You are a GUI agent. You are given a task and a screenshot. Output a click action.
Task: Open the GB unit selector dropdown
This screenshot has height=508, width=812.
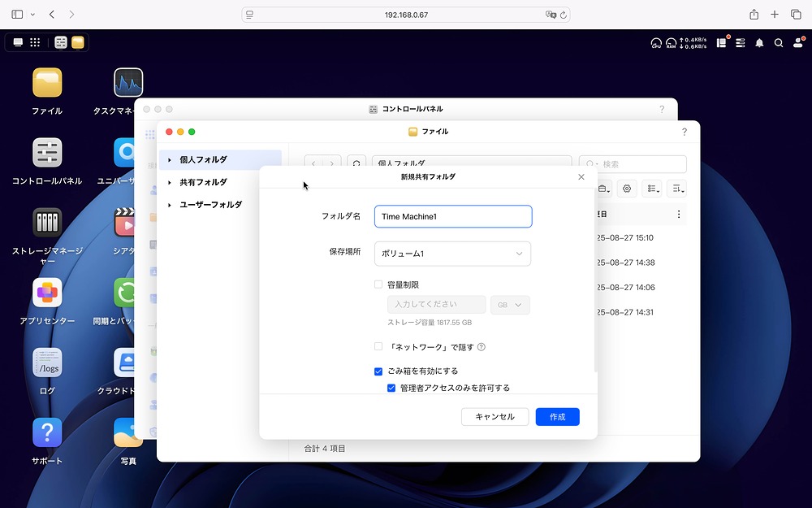510,304
